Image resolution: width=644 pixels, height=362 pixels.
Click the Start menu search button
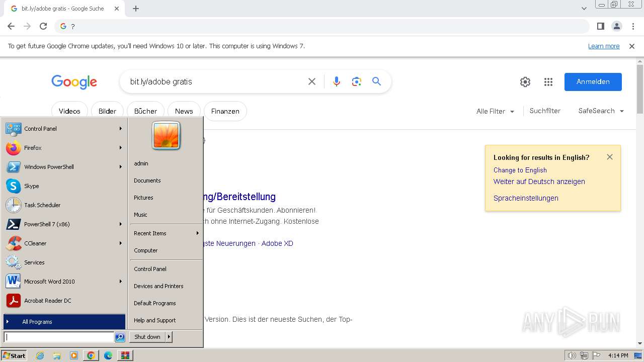(120, 337)
